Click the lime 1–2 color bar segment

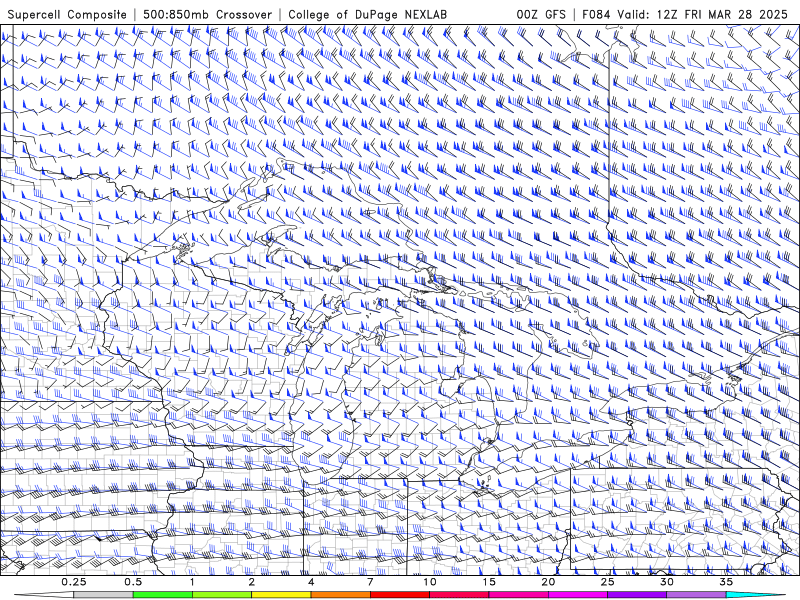tap(222, 595)
